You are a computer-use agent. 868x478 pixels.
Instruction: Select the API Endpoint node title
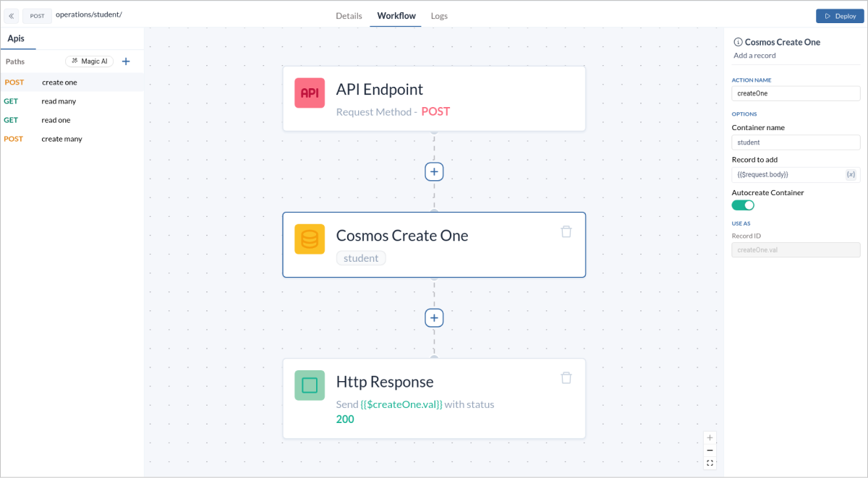tap(380, 90)
